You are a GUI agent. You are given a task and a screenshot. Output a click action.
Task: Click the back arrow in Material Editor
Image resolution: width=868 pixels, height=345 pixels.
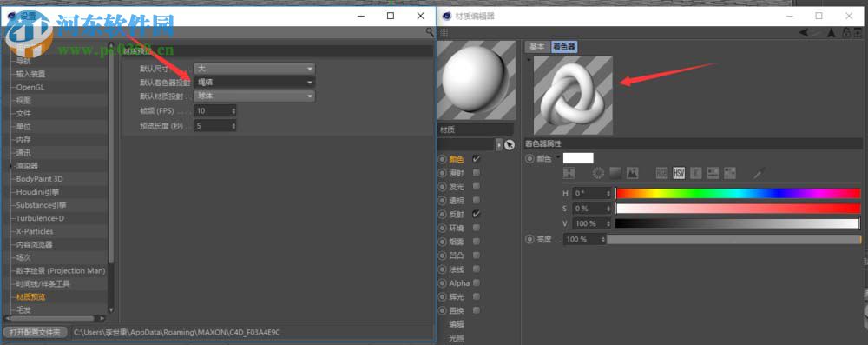(804, 33)
